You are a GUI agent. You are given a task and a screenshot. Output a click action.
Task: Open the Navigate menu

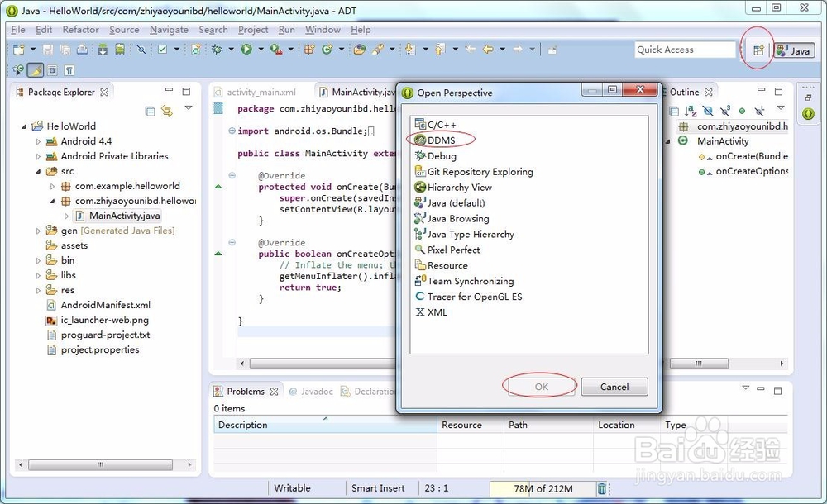(x=169, y=30)
